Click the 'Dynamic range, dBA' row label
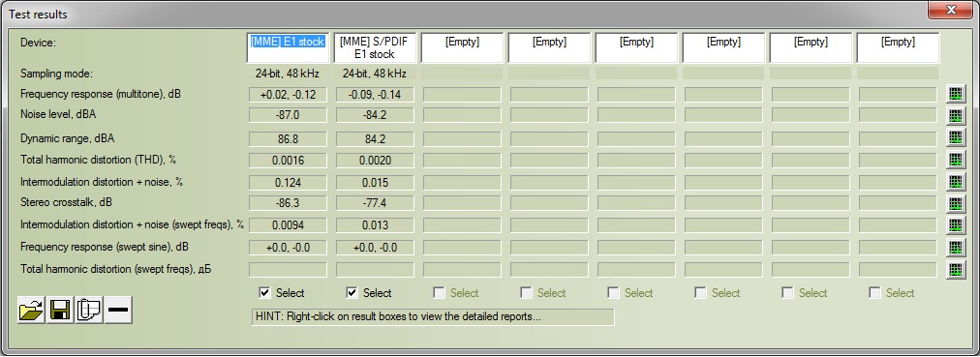This screenshot has height=357, width=980. tap(68, 138)
